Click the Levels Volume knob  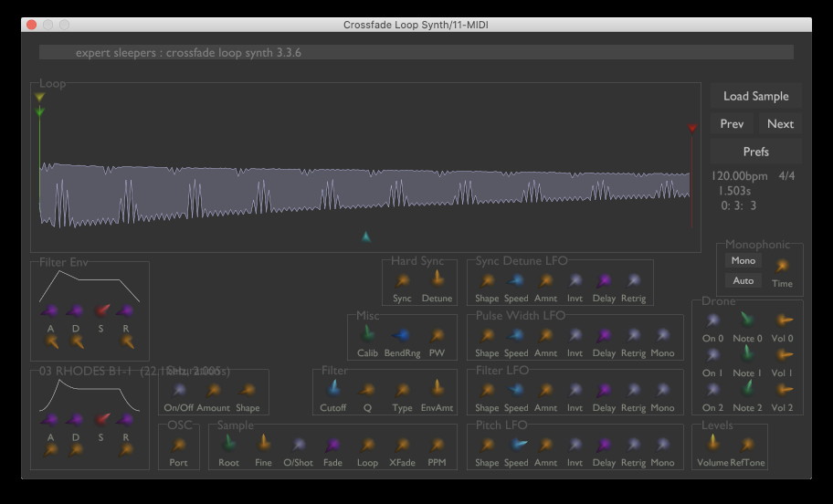712,443
